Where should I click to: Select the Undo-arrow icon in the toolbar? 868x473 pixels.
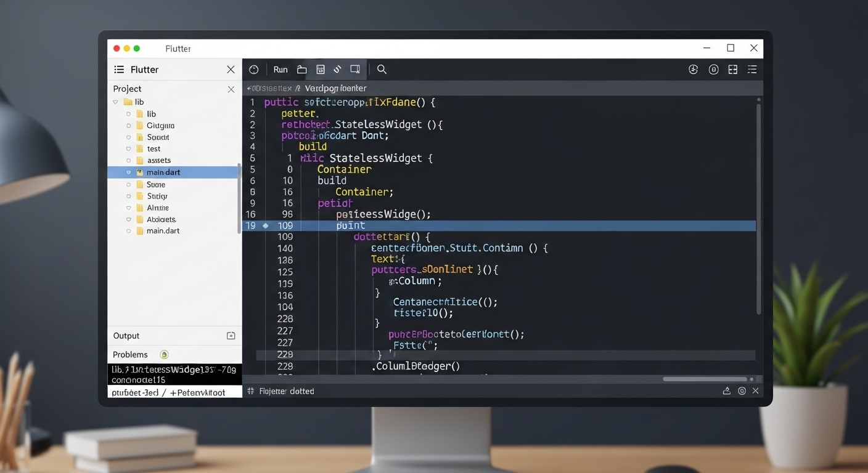coord(337,69)
